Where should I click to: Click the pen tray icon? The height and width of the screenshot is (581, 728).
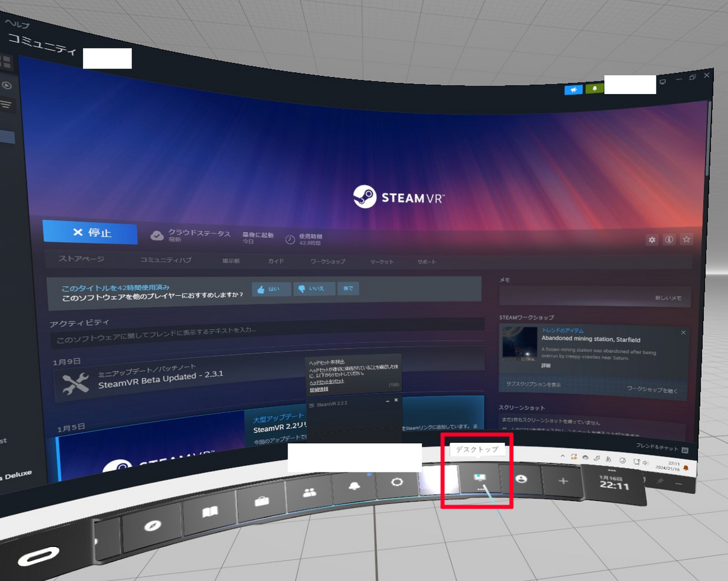click(x=597, y=458)
